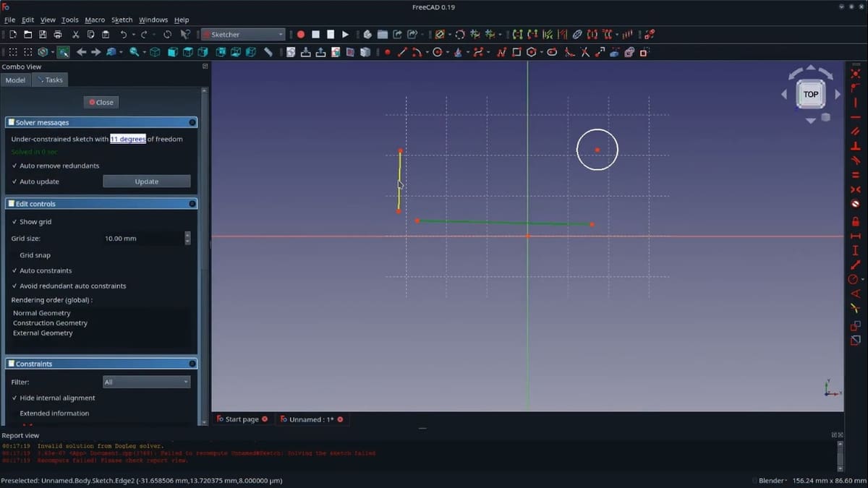Viewport: 868px width, 488px height.
Task: Apply the vertical constraint icon
Action: click(855, 103)
